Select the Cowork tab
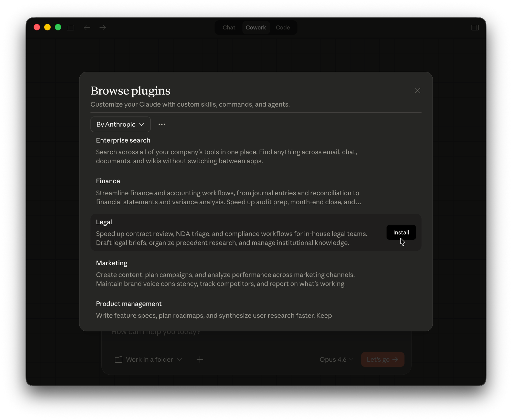The height and width of the screenshot is (420, 512). (256, 27)
